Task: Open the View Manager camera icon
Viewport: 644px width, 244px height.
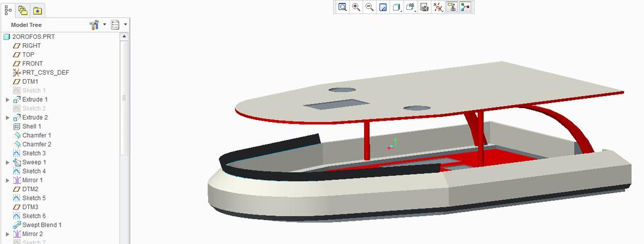Action: 425,7
